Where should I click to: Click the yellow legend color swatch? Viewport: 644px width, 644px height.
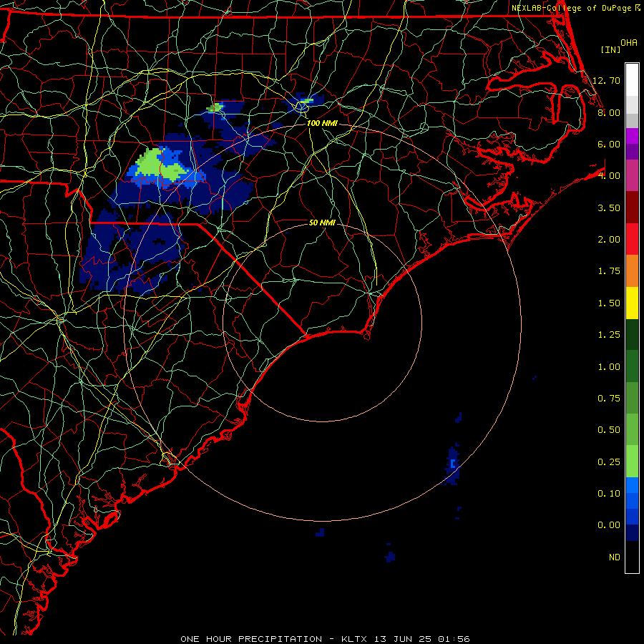click(632, 303)
